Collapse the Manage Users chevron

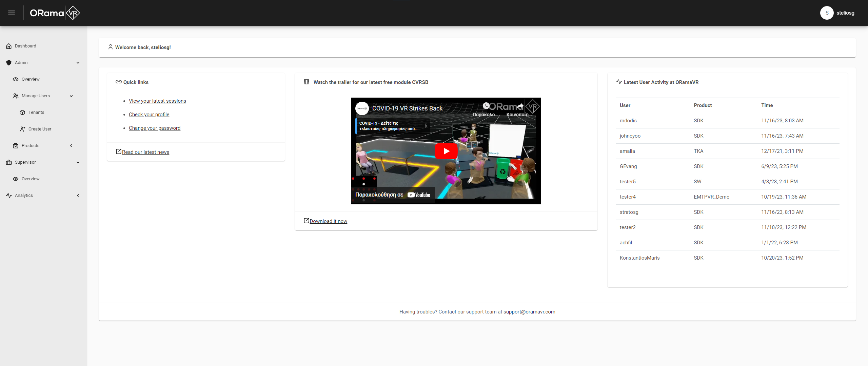[71, 96]
